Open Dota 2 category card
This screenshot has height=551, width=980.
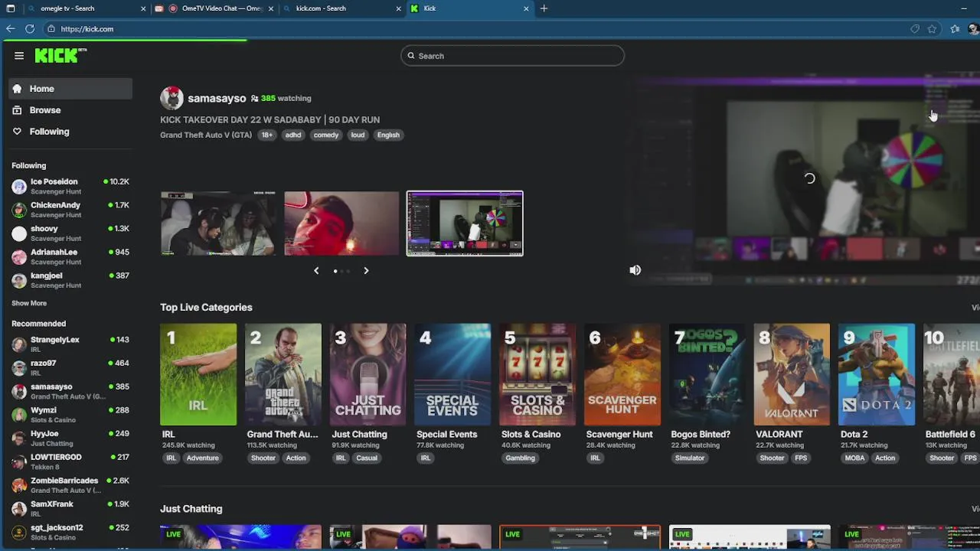pyautogui.click(x=877, y=374)
